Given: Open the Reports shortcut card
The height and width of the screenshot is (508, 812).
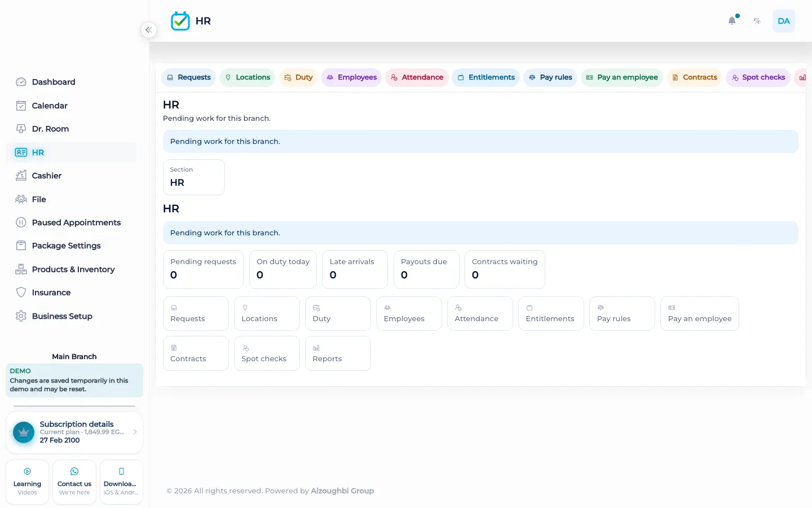Looking at the screenshot, I should click(338, 353).
